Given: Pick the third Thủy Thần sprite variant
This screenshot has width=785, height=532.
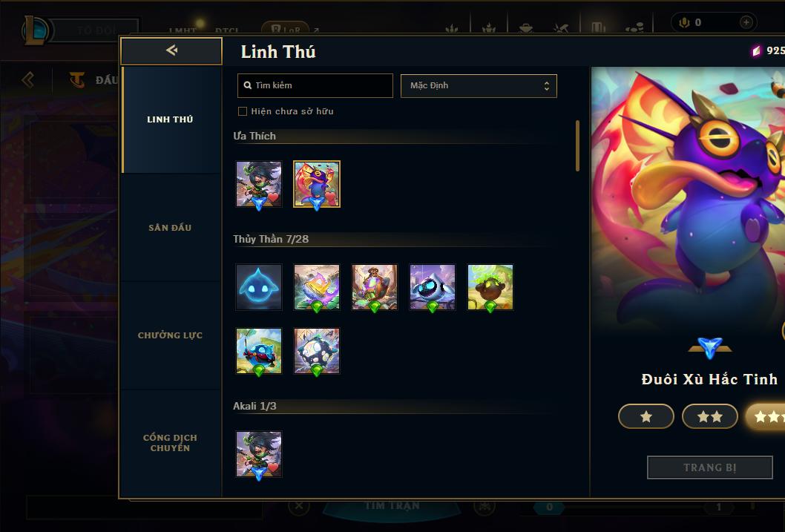Looking at the screenshot, I should pos(375,287).
